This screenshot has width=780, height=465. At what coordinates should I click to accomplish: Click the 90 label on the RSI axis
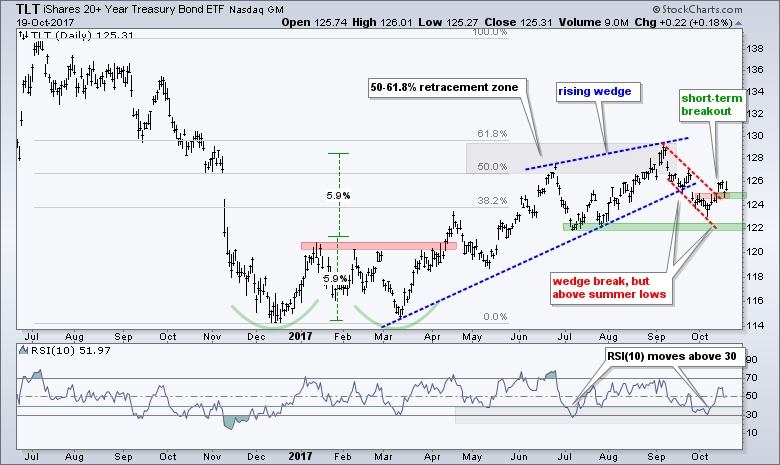(x=752, y=360)
